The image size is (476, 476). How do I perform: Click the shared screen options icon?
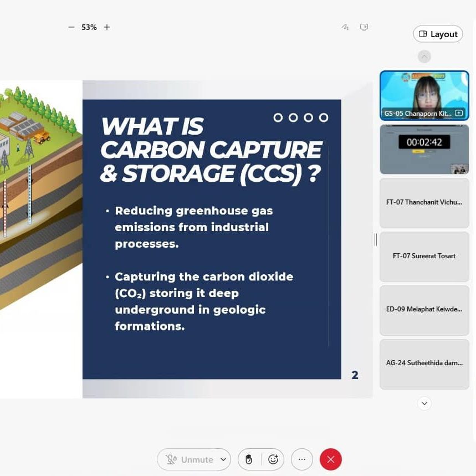pos(364,27)
